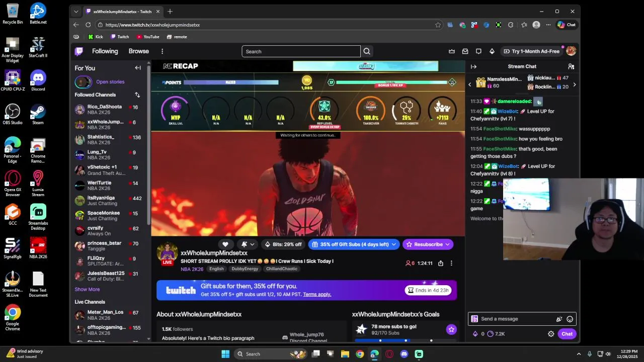Go back in browser
The width and height of the screenshot is (644, 362).
(76, 25)
